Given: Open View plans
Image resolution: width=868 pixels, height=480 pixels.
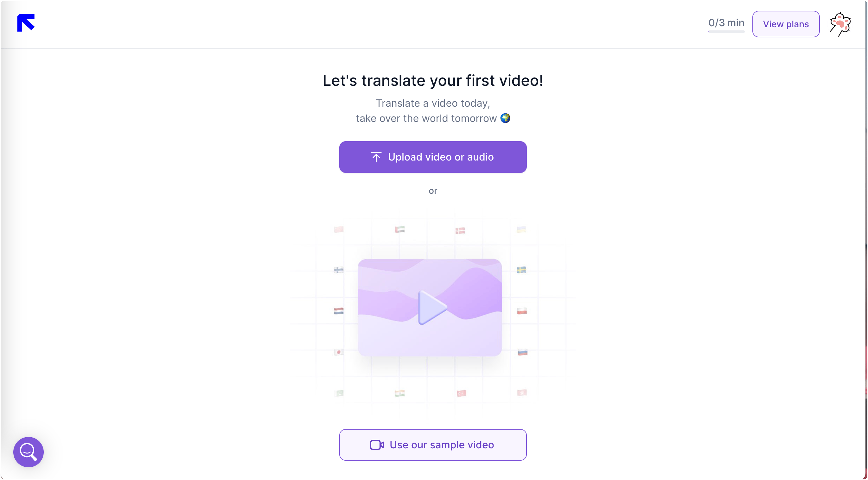Looking at the screenshot, I should (786, 24).
